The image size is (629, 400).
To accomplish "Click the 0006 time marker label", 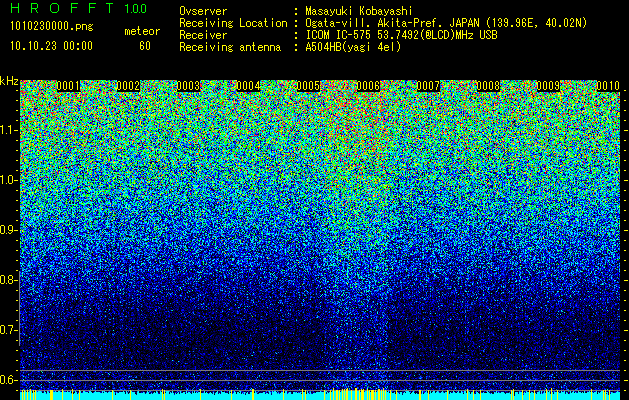I will pos(368,86).
